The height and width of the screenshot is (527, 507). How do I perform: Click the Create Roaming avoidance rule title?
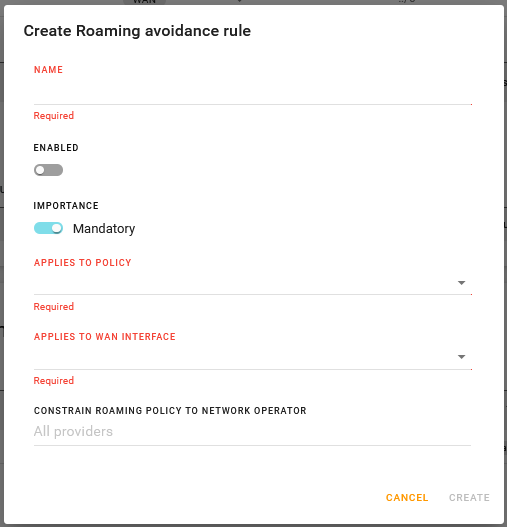(137, 31)
